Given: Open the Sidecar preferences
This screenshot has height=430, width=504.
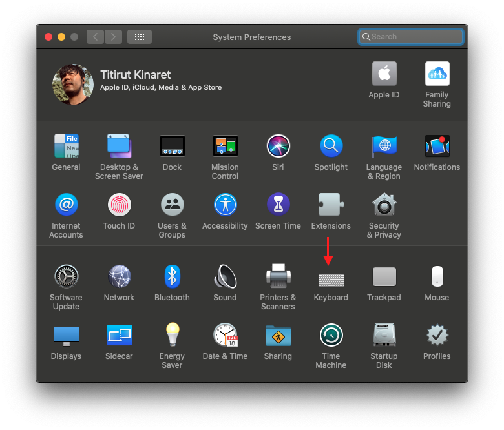Looking at the screenshot, I should pyautogui.click(x=119, y=336).
